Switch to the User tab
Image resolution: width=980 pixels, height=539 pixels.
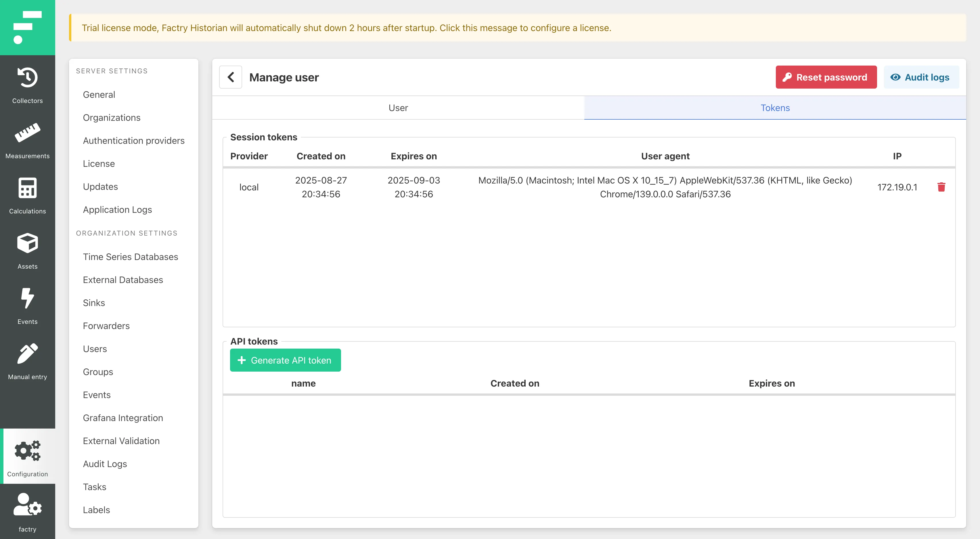click(x=398, y=108)
